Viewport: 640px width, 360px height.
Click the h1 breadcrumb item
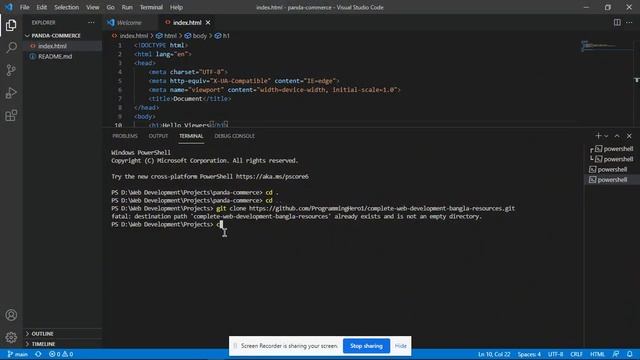tap(222, 36)
